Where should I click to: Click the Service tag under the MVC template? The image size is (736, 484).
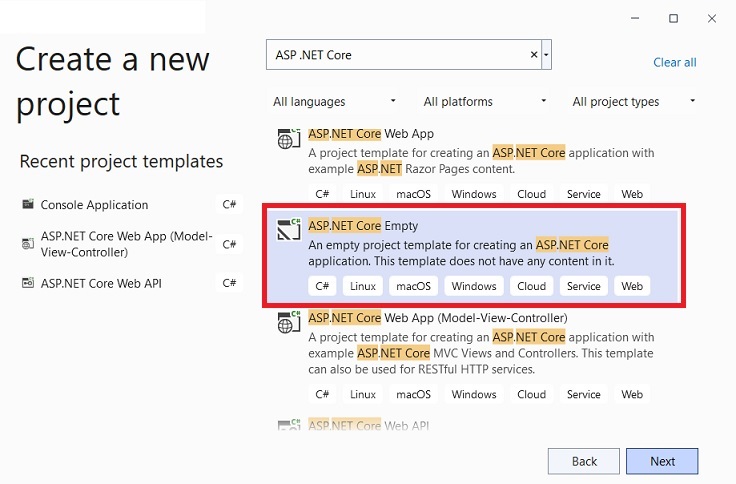click(583, 394)
